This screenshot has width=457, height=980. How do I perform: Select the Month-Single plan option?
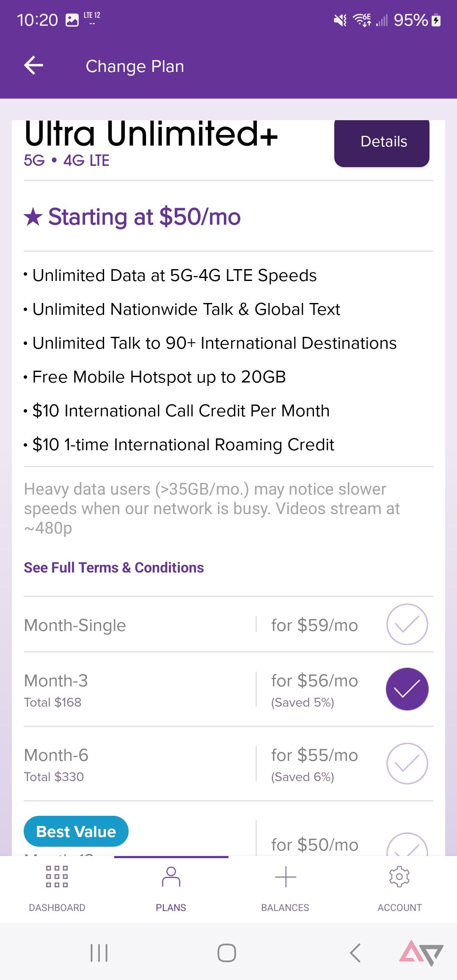[407, 625]
